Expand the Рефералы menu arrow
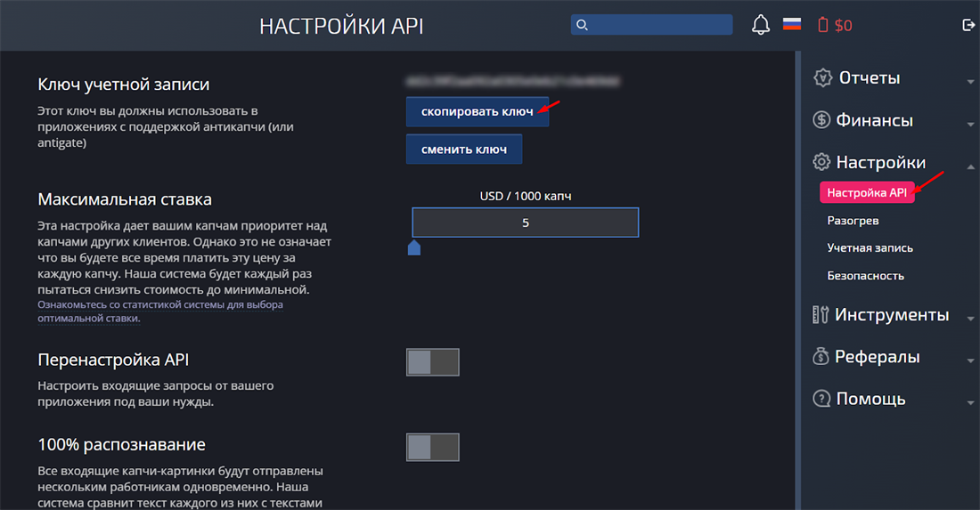Image resolution: width=980 pixels, height=510 pixels. [x=970, y=360]
